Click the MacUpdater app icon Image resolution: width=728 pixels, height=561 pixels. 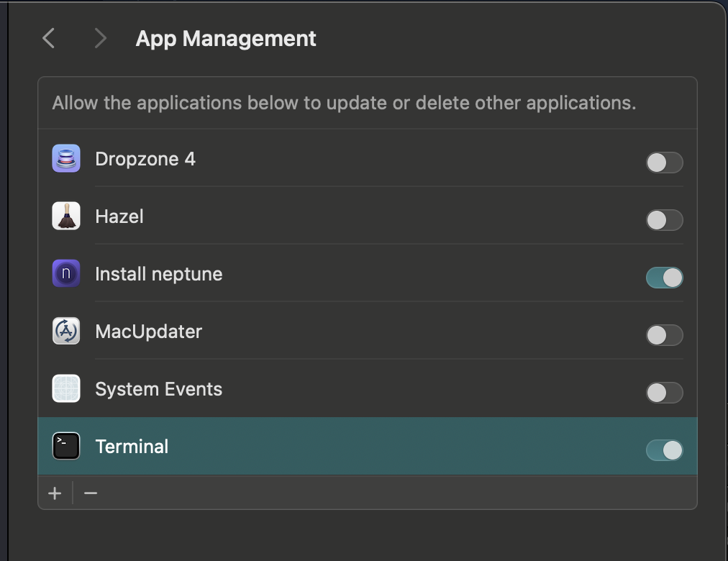(66, 332)
